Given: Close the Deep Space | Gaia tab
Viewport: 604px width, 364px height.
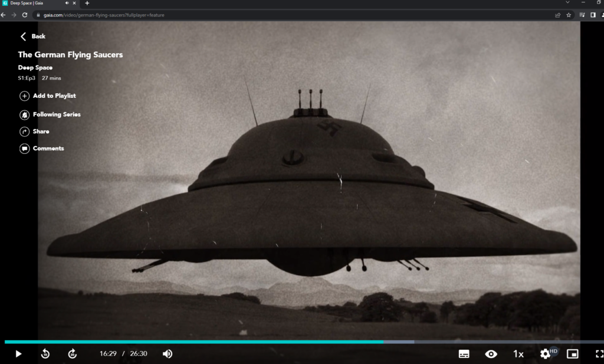Looking at the screenshot, I should pos(74,3).
